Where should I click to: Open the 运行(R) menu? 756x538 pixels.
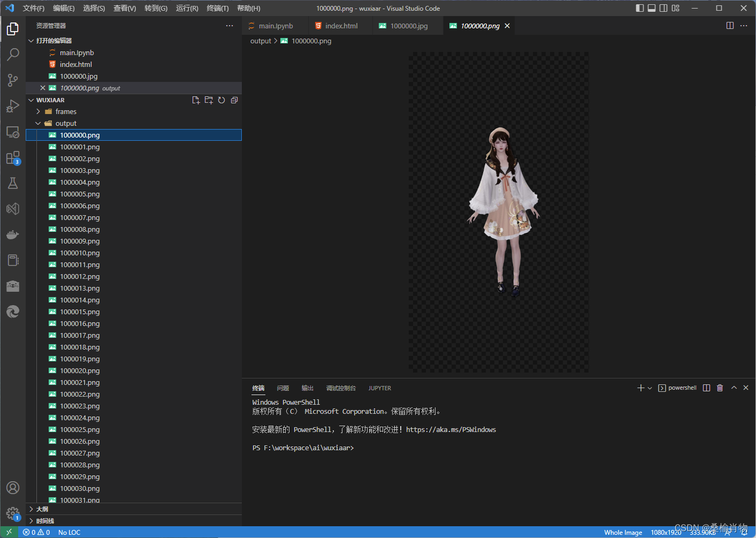point(187,8)
